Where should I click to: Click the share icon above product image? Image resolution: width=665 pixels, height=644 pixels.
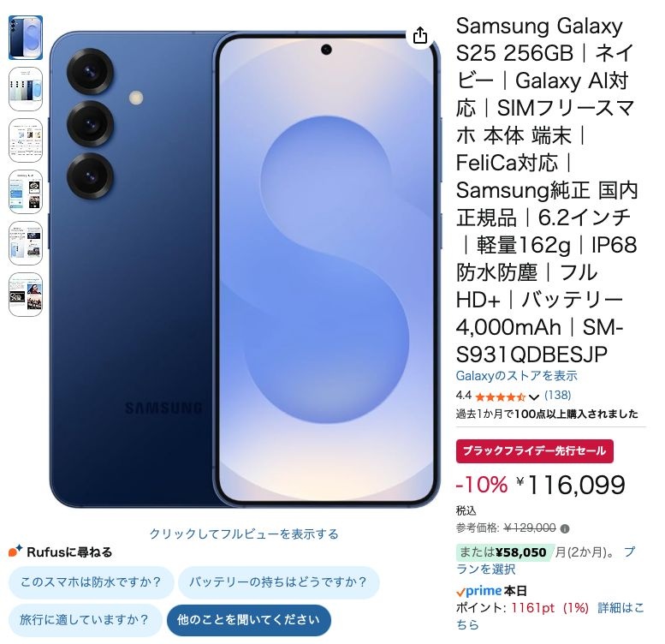tap(420, 36)
